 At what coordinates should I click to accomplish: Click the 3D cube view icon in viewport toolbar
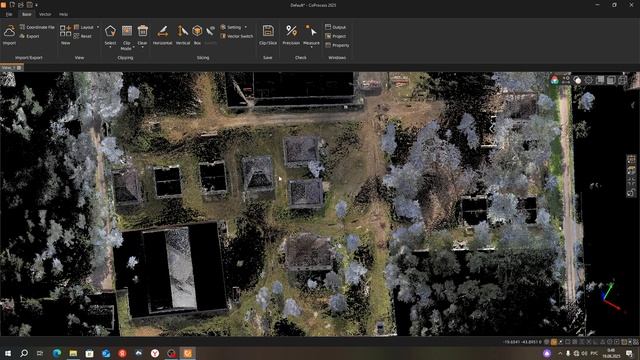pyautogui.click(x=622, y=80)
